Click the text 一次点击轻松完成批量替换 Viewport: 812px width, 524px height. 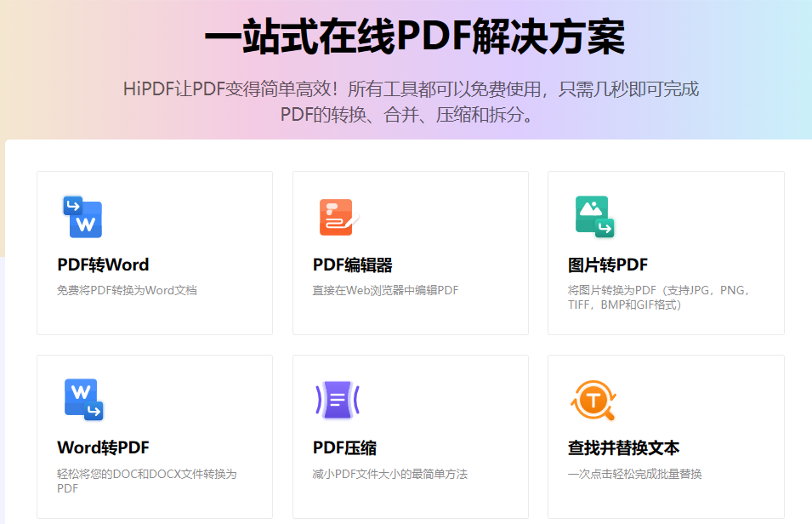point(636,474)
